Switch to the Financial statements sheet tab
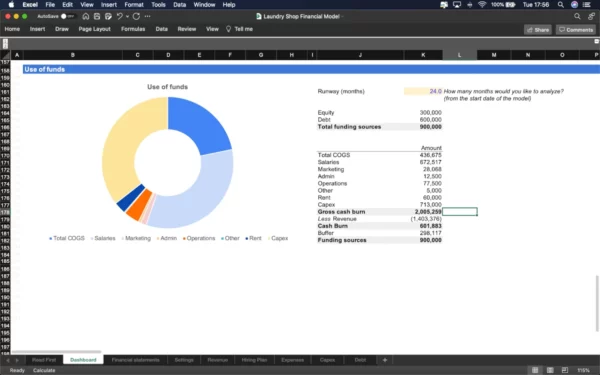600x375 pixels. click(x=135, y=360)
